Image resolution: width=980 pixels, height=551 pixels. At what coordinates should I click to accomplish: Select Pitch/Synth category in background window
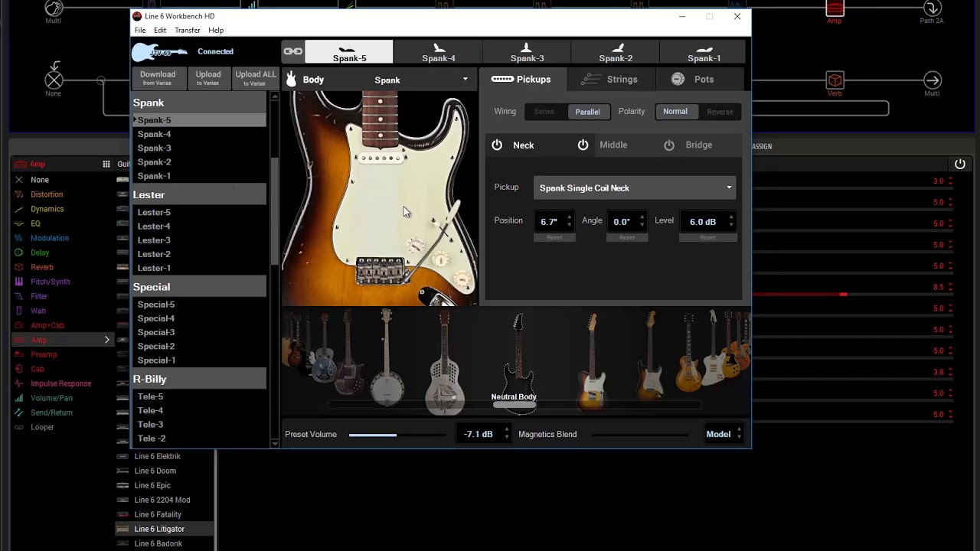[50, 282]
